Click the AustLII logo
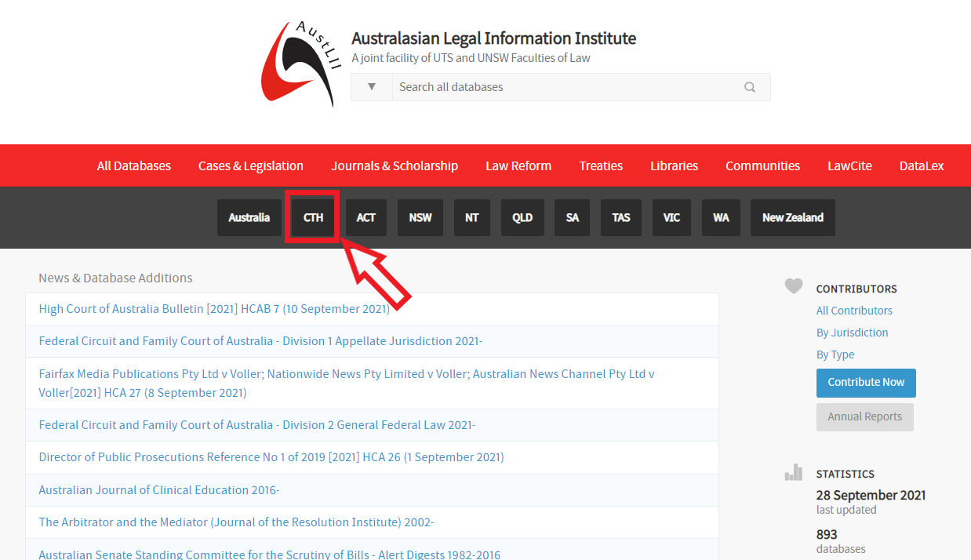Image resolution: width=971 pixels, height=560 pixels. click(301, 63)
